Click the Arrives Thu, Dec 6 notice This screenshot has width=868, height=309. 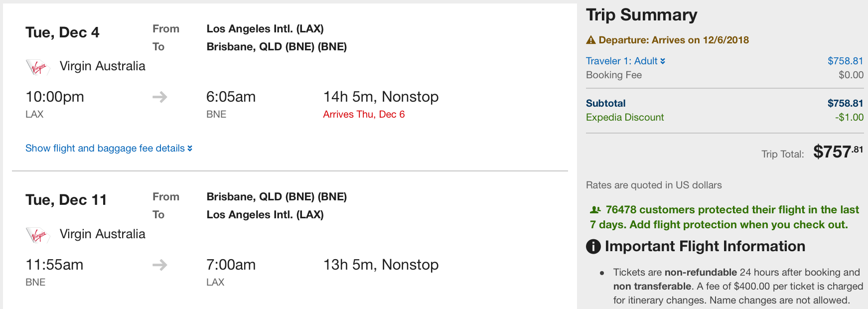pos(364,114)
